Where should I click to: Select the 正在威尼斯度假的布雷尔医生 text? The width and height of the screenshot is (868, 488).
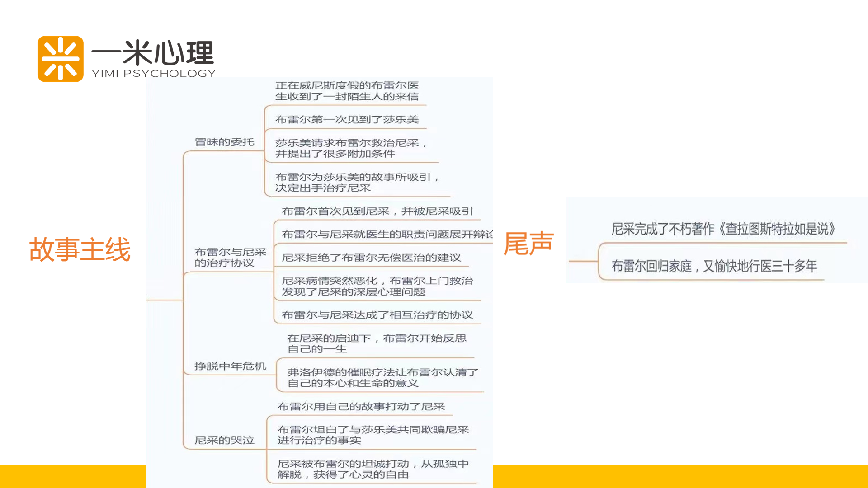point(347,91)
